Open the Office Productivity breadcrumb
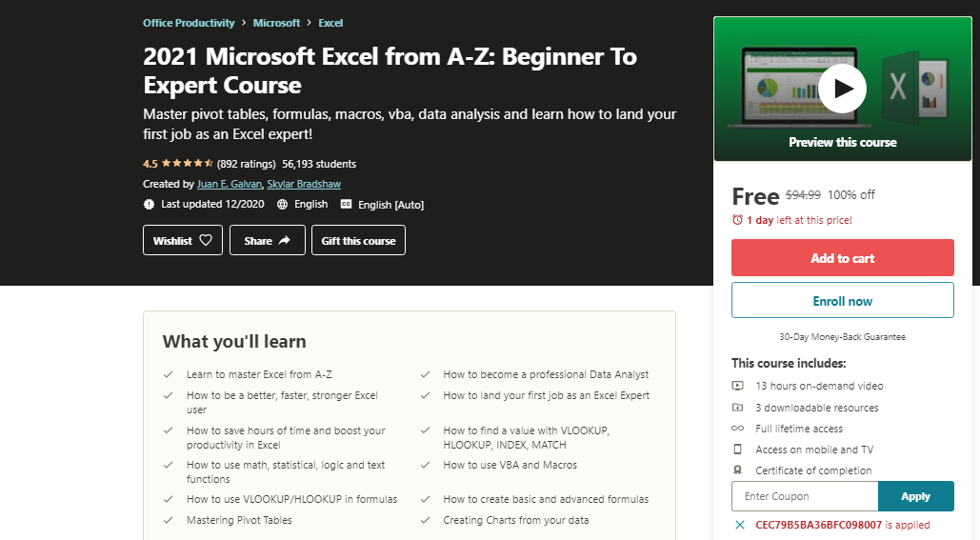This screenshot has height=540, width=980. [190, 23]
